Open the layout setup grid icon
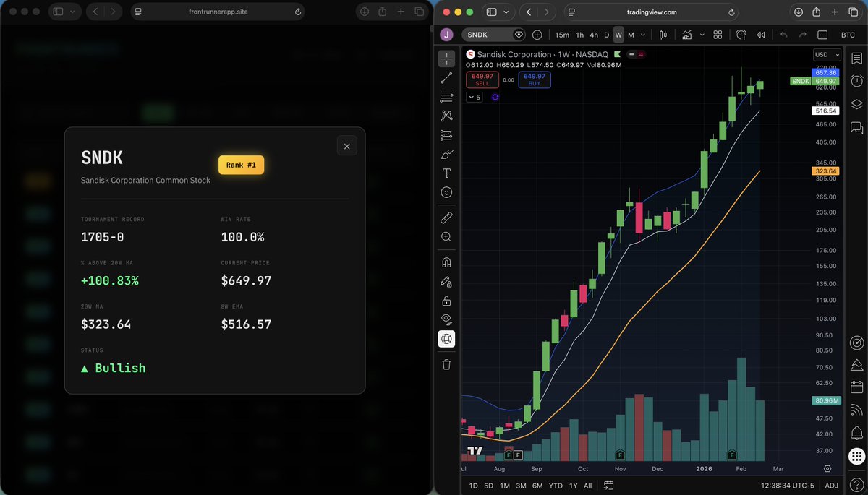Image resolution: width=868 pixels, height=495 pixels. (x=718, y=35)
